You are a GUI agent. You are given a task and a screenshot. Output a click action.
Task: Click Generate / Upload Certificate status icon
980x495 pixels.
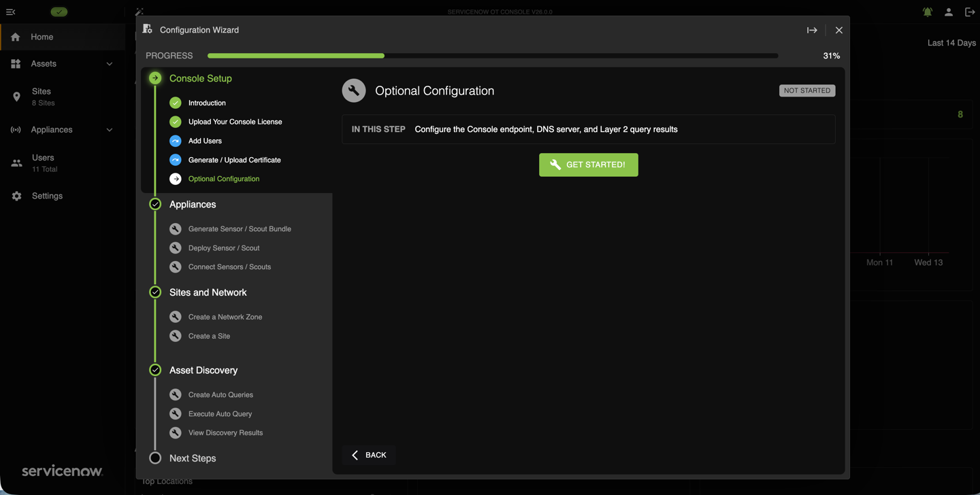[176, 160]
